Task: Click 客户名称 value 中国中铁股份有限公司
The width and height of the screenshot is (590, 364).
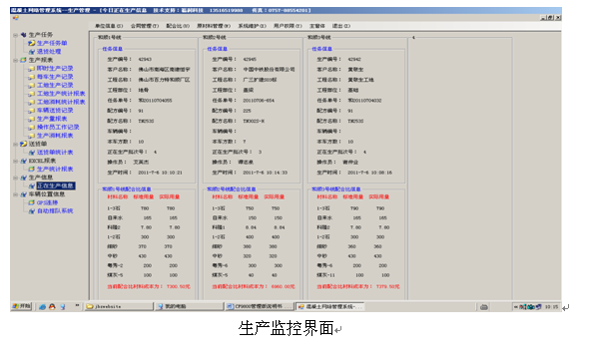Action: [x=269, y=70]
